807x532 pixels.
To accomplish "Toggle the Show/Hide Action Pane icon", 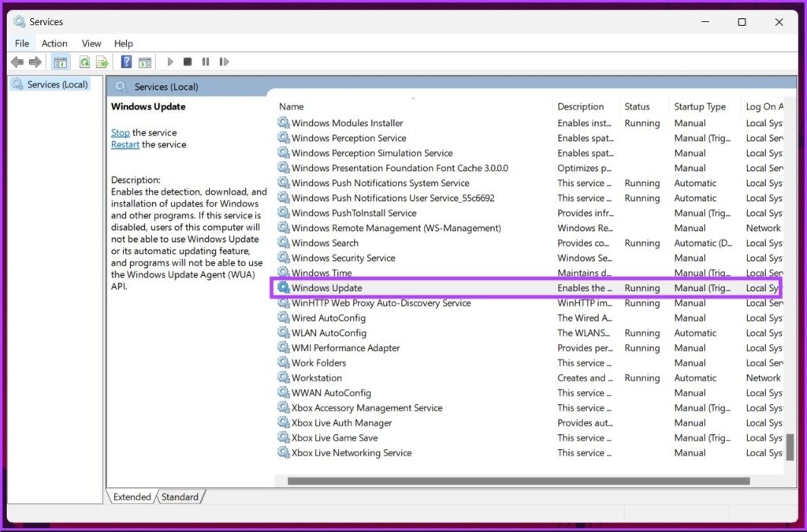I will (x=145, y=62).
